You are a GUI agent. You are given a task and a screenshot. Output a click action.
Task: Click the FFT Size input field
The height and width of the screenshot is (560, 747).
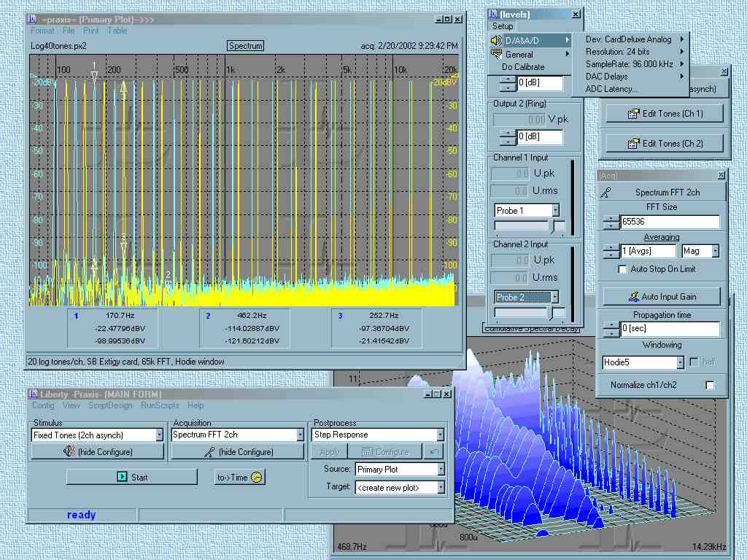[x=670, y=222]
